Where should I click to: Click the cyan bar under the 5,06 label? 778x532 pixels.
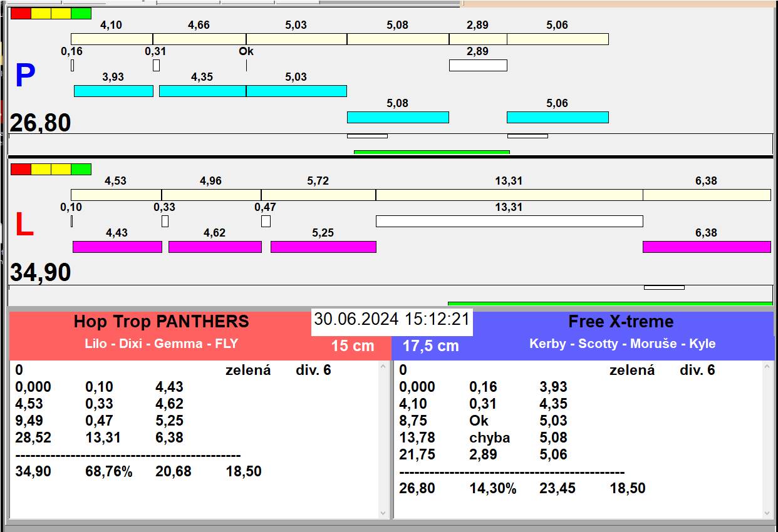coord(558,117)
